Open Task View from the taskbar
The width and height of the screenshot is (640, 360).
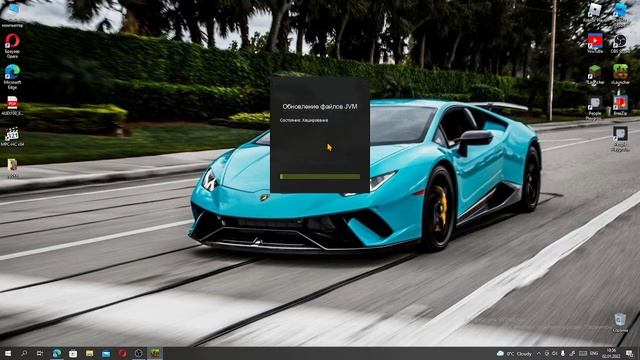(x=40, y=353)
